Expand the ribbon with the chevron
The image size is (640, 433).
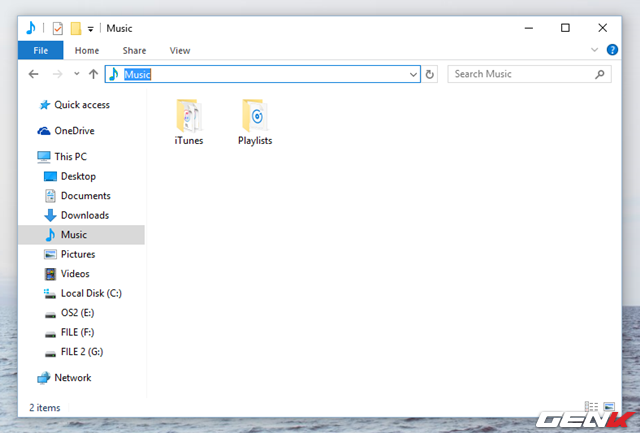click(596, 50)
